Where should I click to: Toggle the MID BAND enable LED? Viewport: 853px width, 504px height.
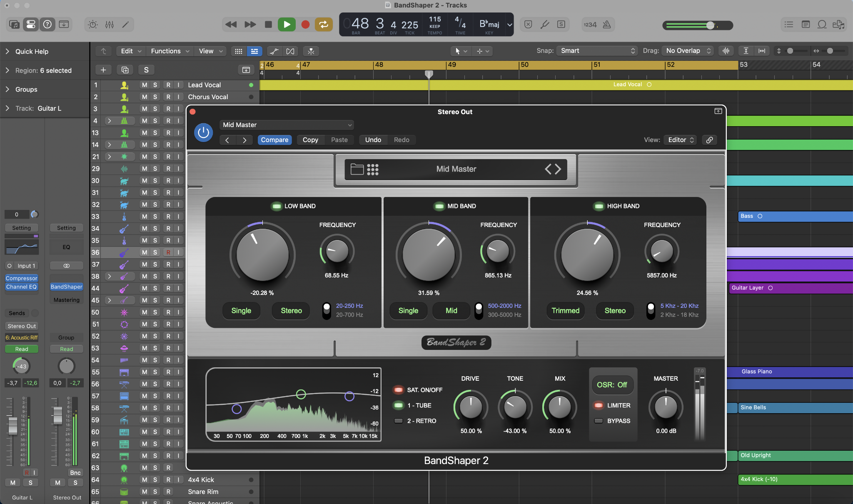point(439,206)
